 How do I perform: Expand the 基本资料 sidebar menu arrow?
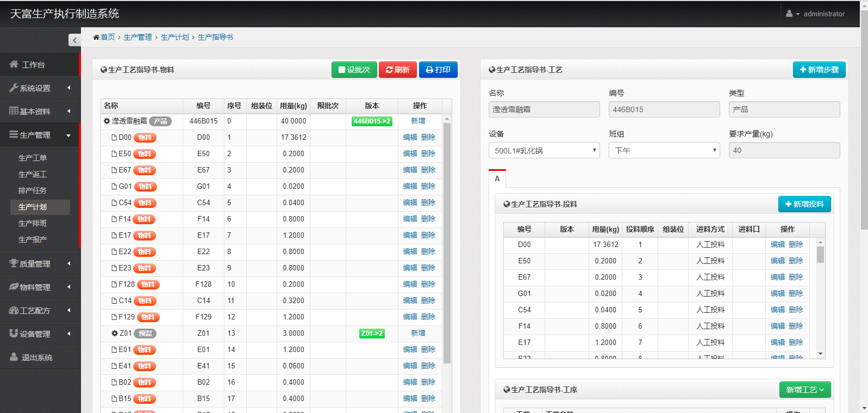point(68,111)
